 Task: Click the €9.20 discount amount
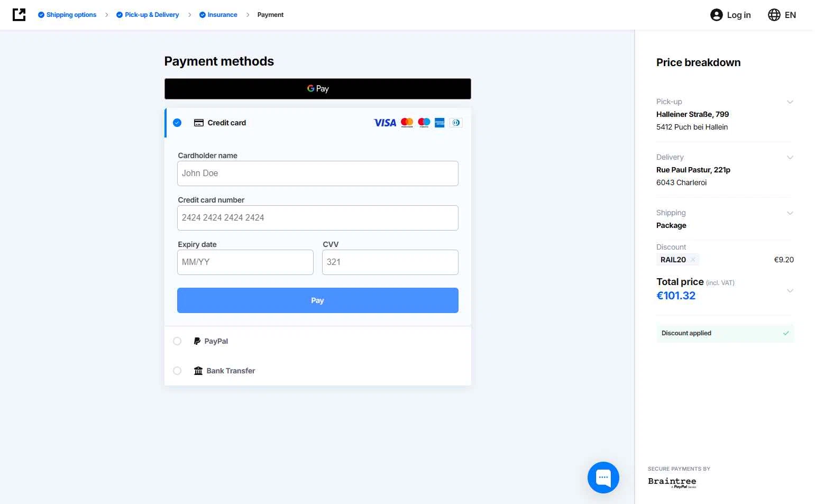784,260
